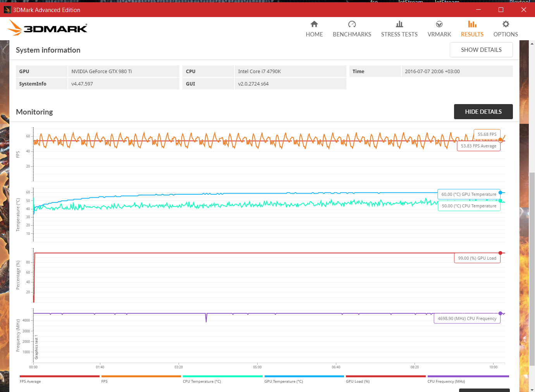Open the RESULTS tab label

472,34
